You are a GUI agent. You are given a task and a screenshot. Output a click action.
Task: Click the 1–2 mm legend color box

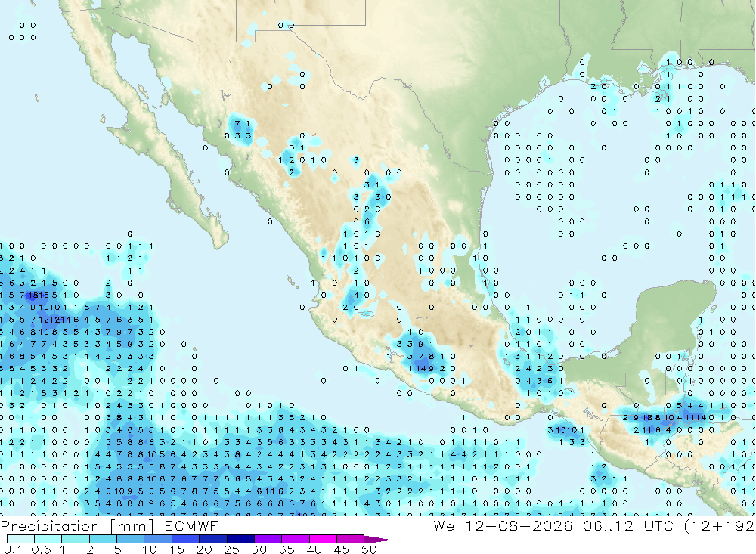pos(75,539)
